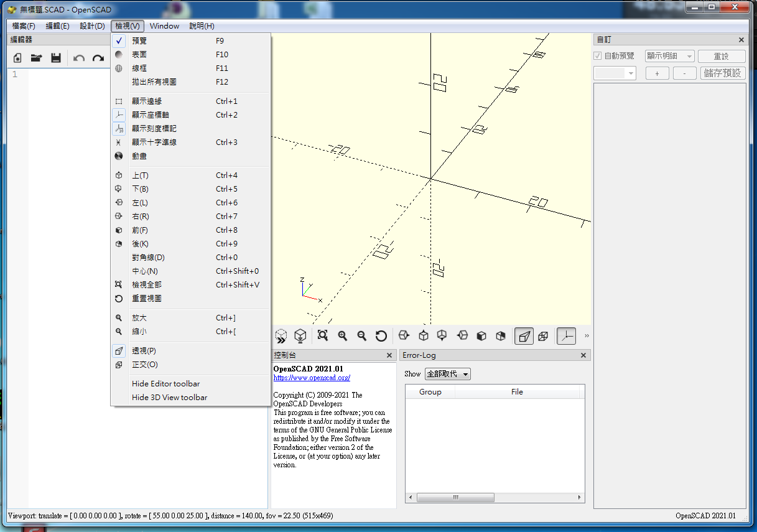
Task: Open the 檔案(F) menu
Action: point(24,26)
